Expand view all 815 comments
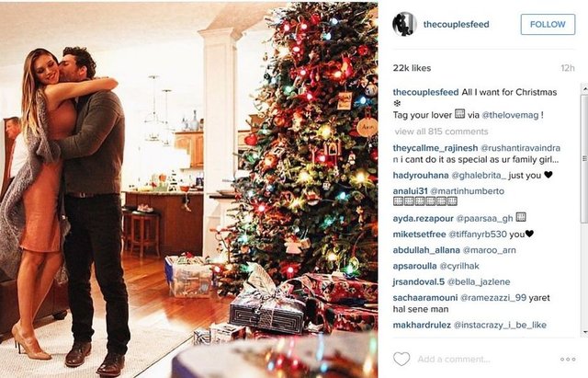The height and width of the screenshot is (378, 588). [x=441, y=132]
